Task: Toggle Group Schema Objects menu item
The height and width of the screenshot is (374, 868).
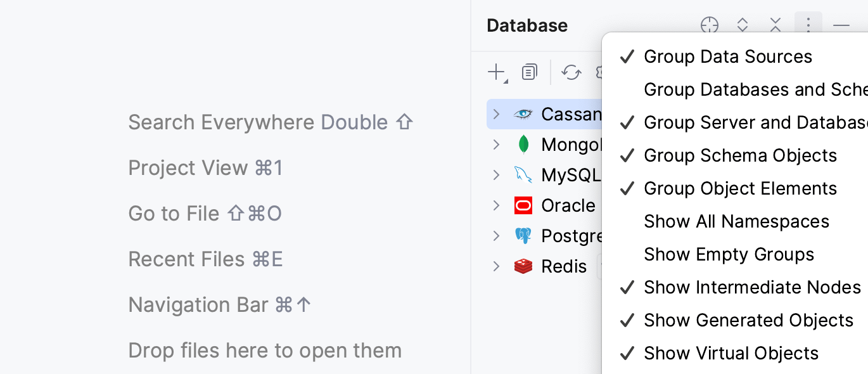Action: [740, 155]
